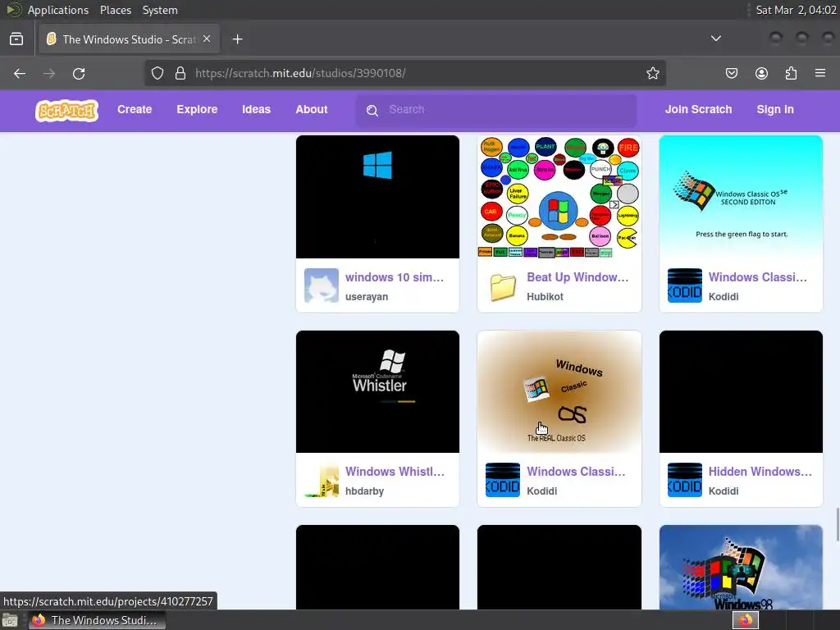
Task: Select Ideas in the Scratch navbar
Action: coord(256,109)
